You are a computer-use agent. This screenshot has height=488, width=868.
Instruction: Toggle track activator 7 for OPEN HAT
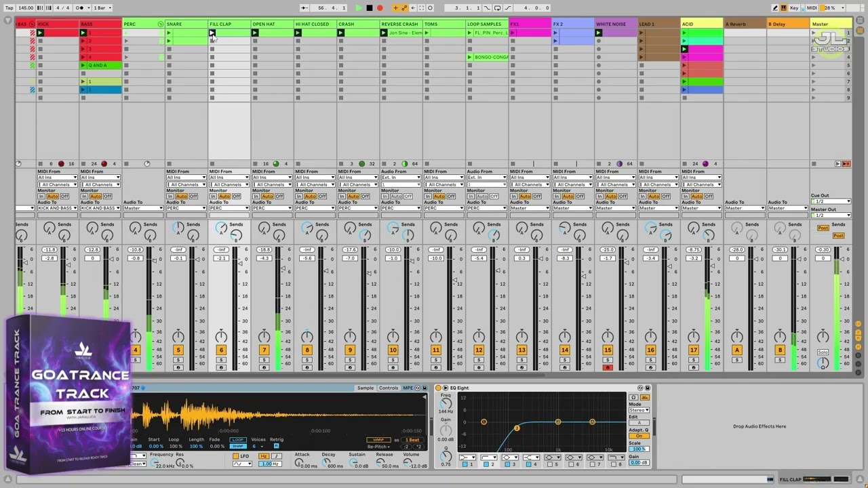tap(264, 350)
